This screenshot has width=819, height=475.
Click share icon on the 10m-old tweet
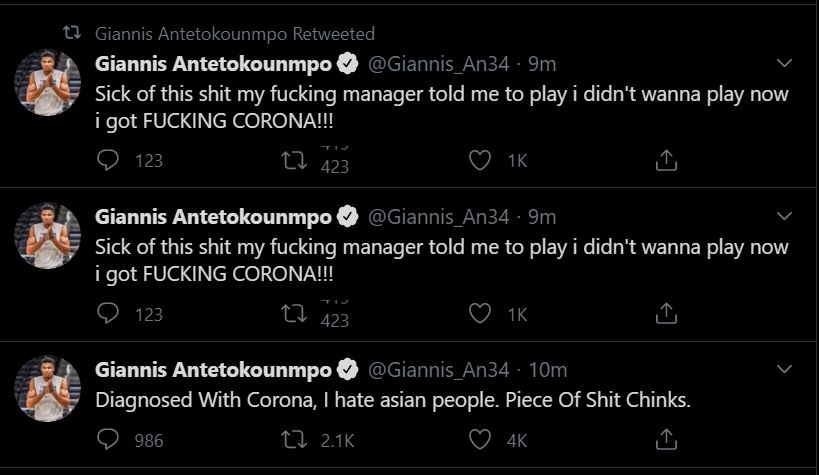click(666, 439)
